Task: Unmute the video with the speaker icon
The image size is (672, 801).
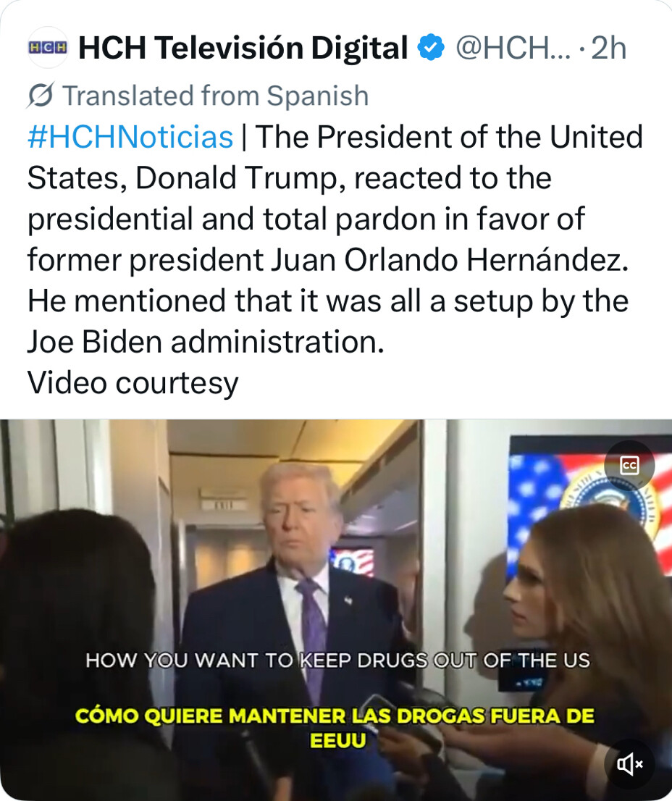Action: pos(629,764)
